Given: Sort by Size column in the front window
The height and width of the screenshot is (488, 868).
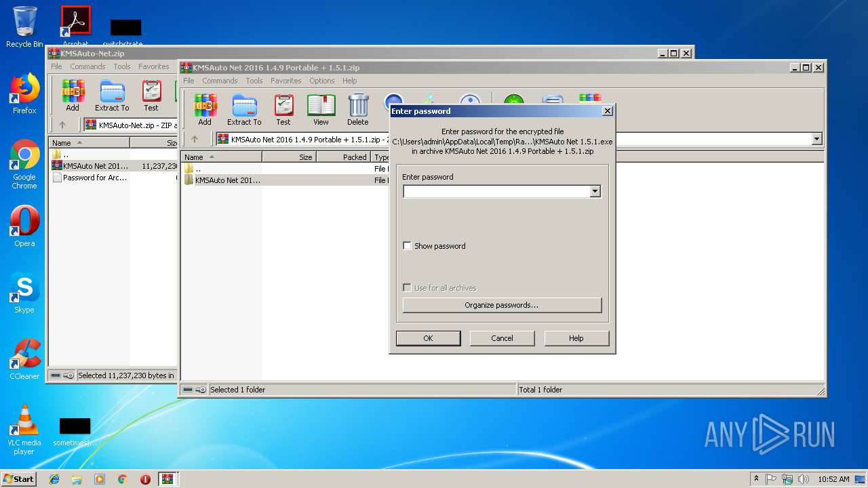Looking at the screenshot, I should [289, 157].
